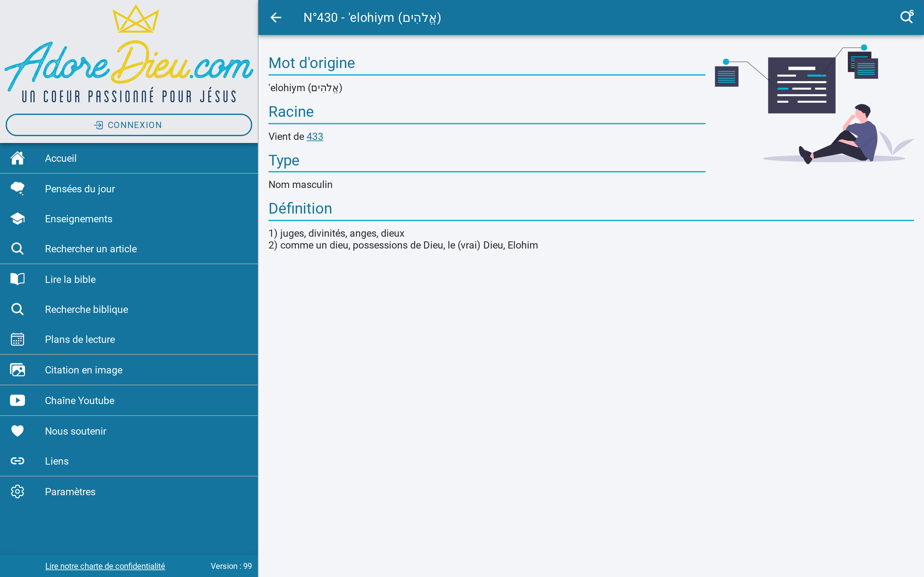This screenshot has width=924, height=577.
Task: Follow the 433 root link
Action: pos(315,136)
